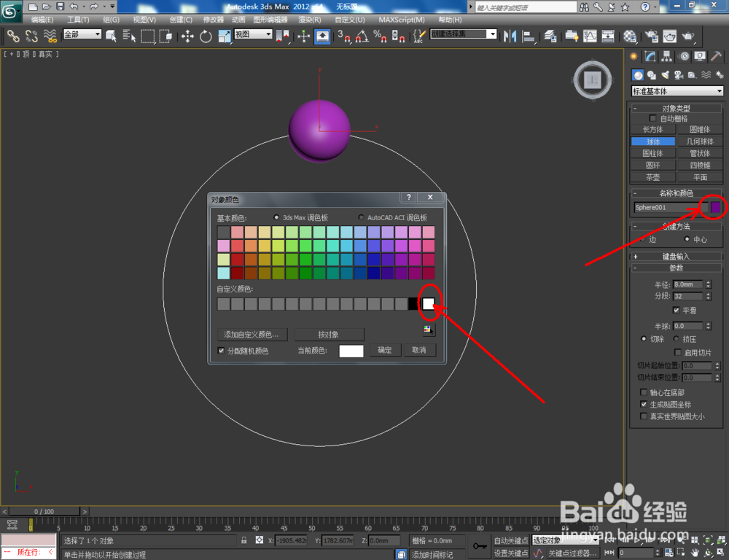Open the named selection sets dropdown
The height and width of the screenshot is (560, 729).
[464, 34]
